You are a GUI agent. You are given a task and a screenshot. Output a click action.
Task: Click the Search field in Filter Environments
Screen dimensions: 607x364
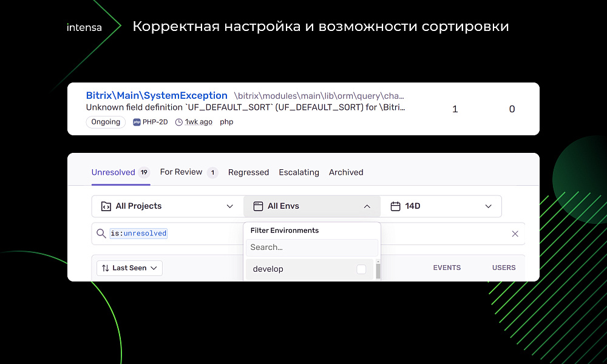(x=311, y=247)
